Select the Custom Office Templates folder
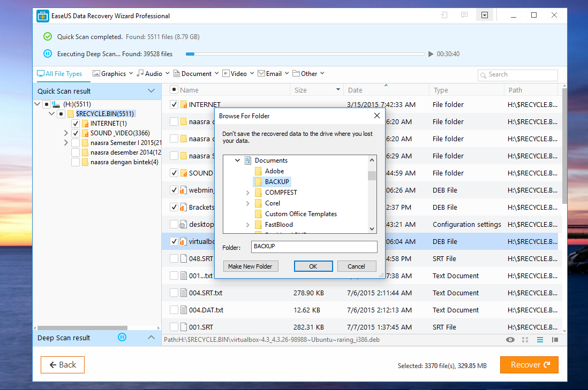Viewport: 588px width, 390px height. coord(296,214)
